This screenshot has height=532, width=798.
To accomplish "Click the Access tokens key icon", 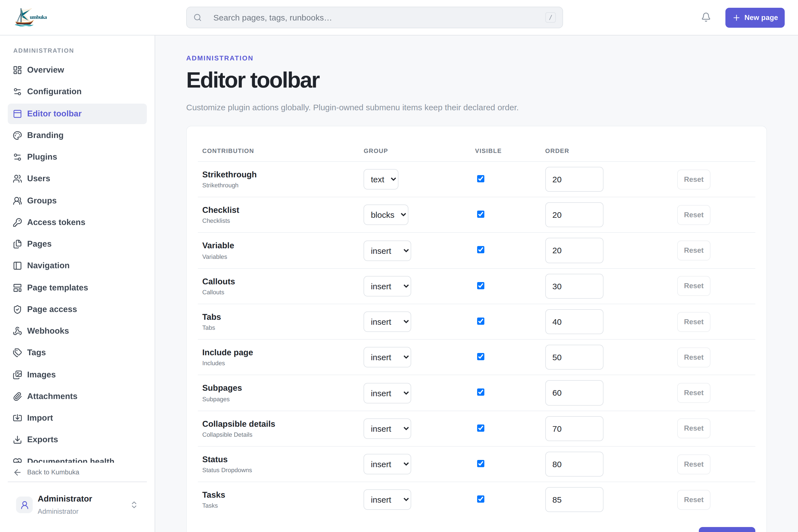I will click(17, 222).
